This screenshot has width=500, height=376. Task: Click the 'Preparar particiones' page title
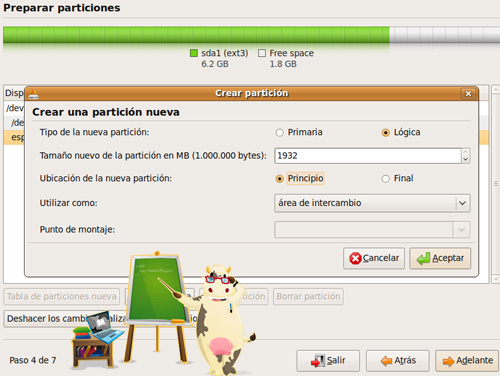(62, 8)
